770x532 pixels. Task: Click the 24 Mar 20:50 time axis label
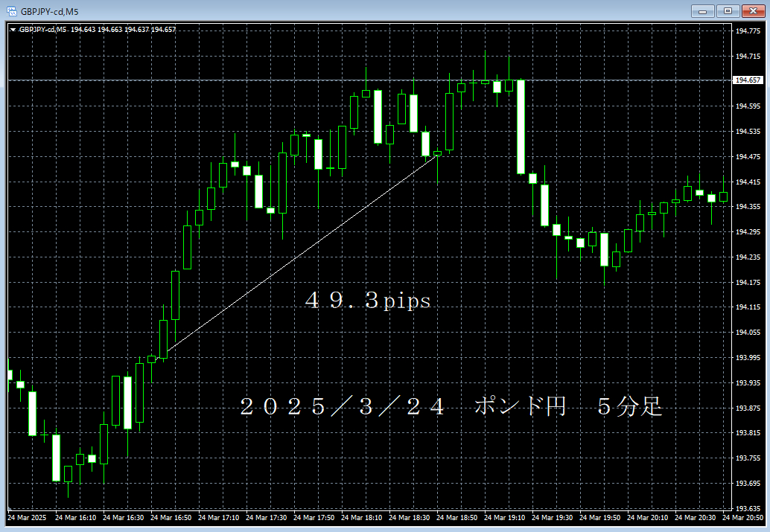coord(742,518)
